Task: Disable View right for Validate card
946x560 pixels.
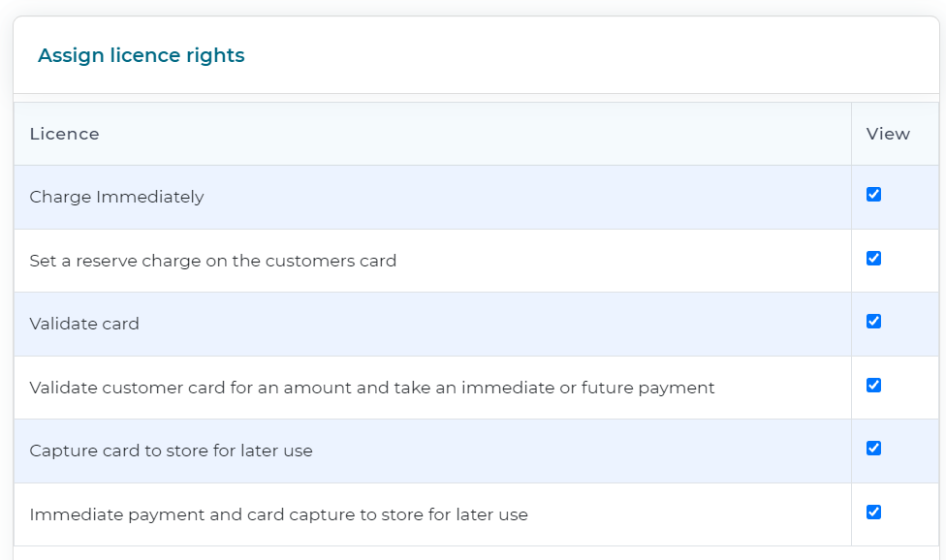Action: pos(873,322)
